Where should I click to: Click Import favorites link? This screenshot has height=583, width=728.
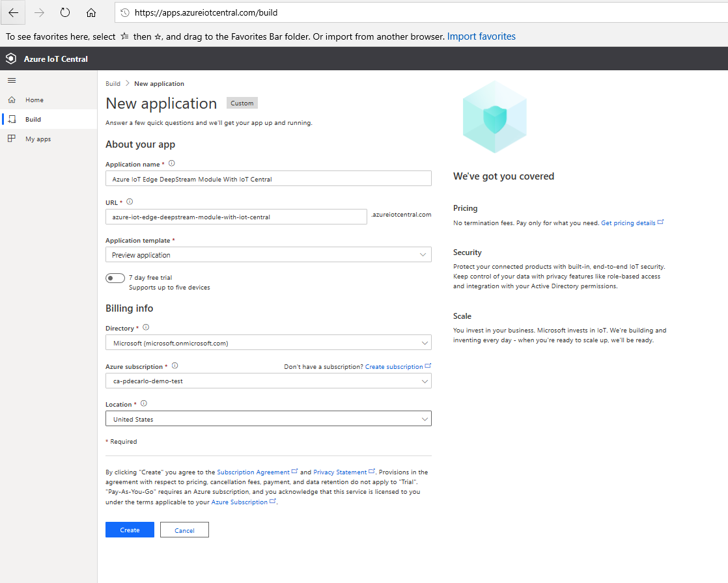pyautogui.click(x=481, y=36)
